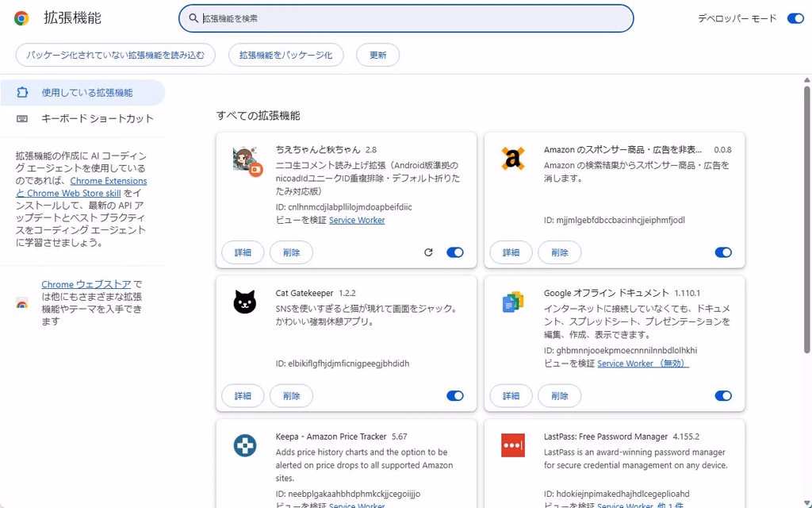This screenshot has height=508, width=812.
Task: Click the Keepa Amazon Price Tracker icon
Action: [244, 445]
